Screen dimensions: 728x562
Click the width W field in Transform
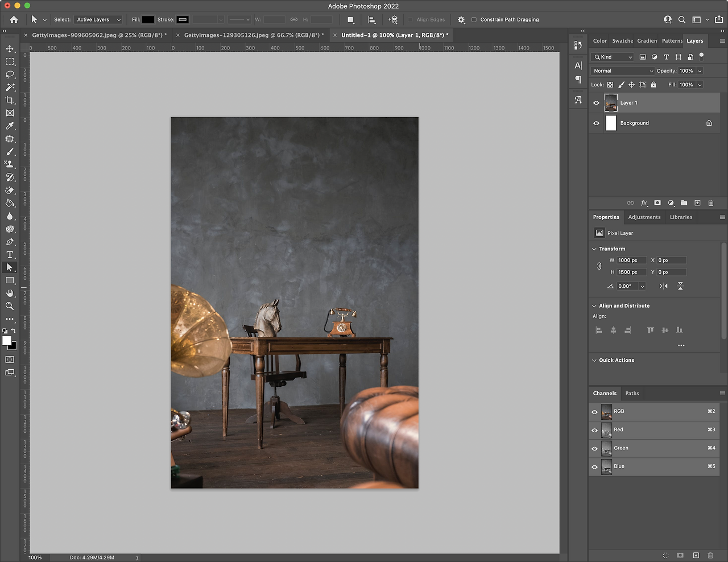631,261
